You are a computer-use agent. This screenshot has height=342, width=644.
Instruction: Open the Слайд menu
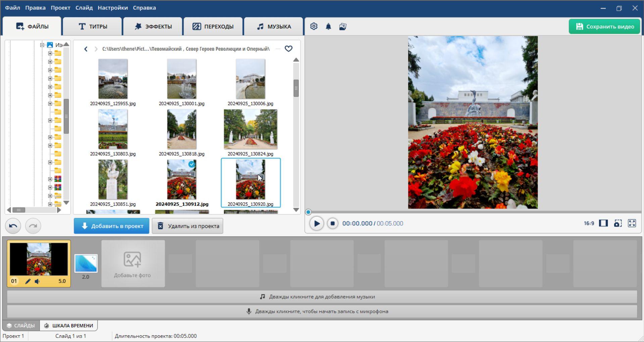[84, 8]
